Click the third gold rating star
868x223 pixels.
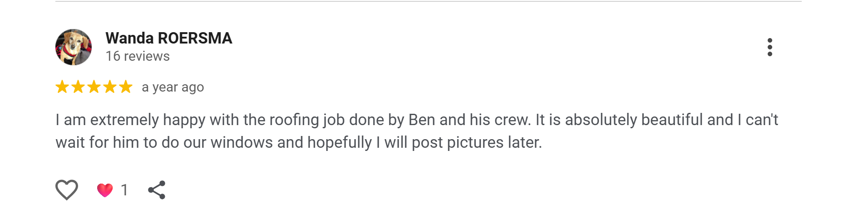coord(94,87)
